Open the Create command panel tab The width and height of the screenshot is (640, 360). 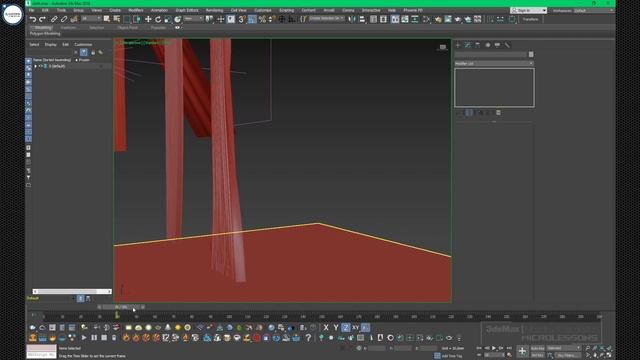click(x=458, y=45)
